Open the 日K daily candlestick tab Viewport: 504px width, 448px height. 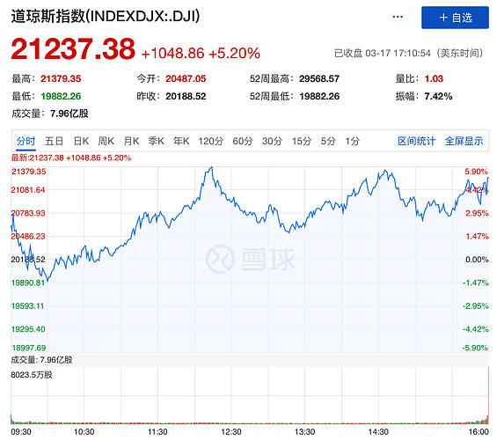pos(81,141)
